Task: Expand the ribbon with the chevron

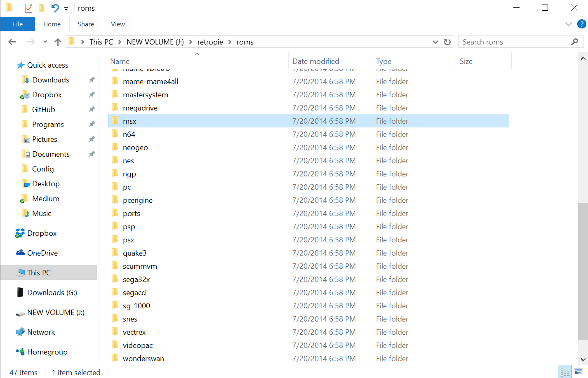Action: click(x=569, y=24)
